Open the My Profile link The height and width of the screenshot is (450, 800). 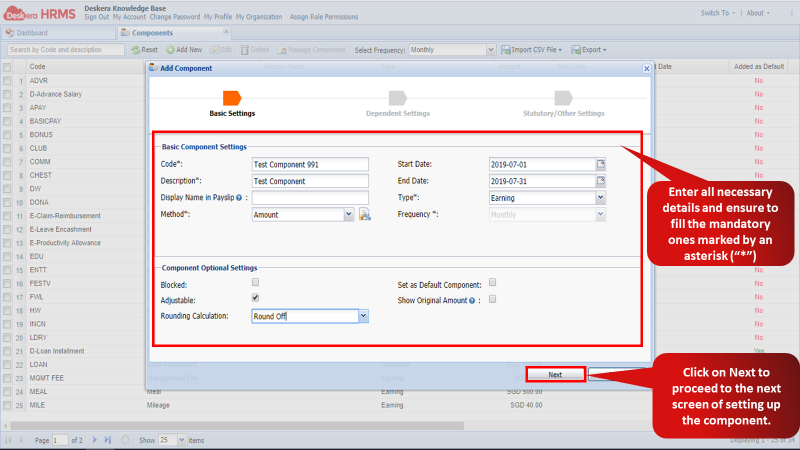point(218,17)
